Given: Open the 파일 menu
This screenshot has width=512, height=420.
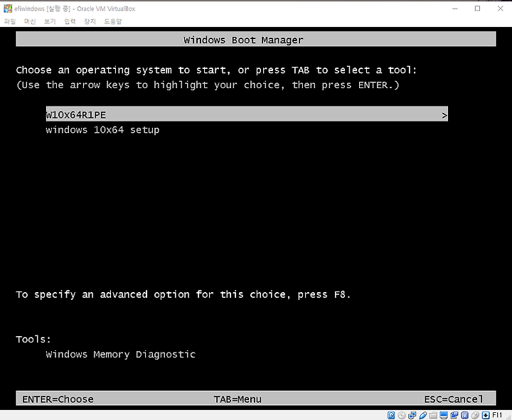Looking at the screenshot, I should click(x=10, y=21).
